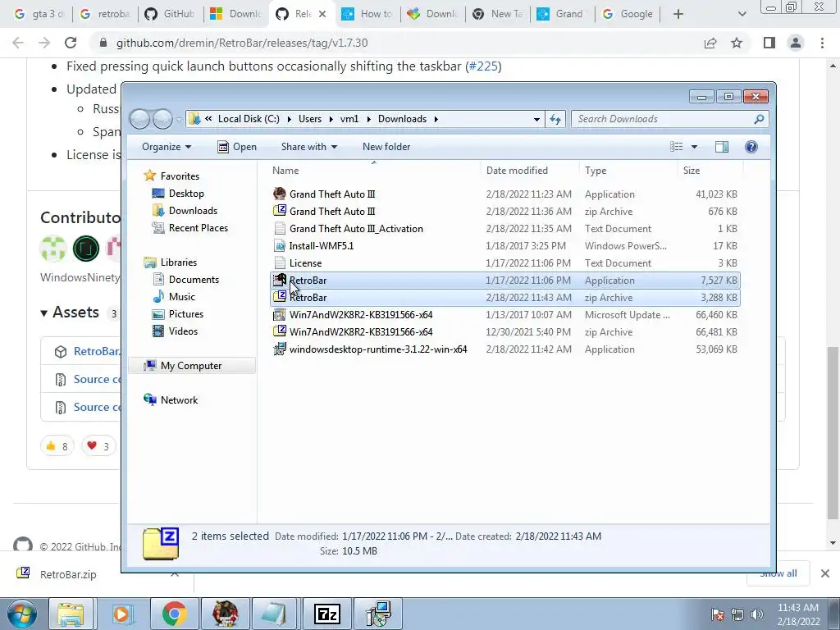840x630 pixels.
Task: Open Music library in sidebar
Action: (174, 296)
